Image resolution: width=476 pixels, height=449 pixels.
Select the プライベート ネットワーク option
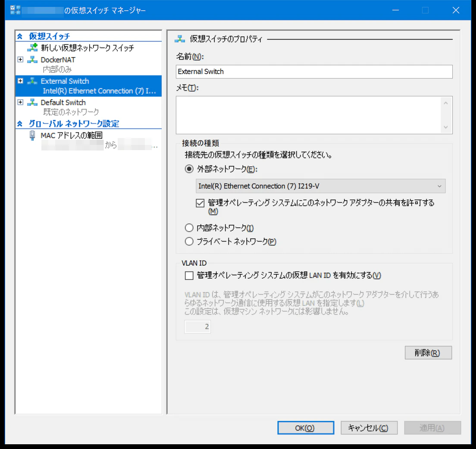point(189,242)
